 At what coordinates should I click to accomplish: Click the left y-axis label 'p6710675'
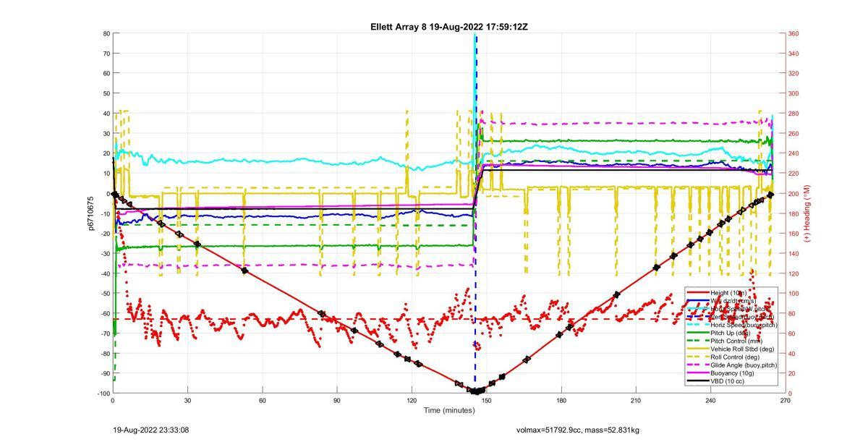pos(92,213)
